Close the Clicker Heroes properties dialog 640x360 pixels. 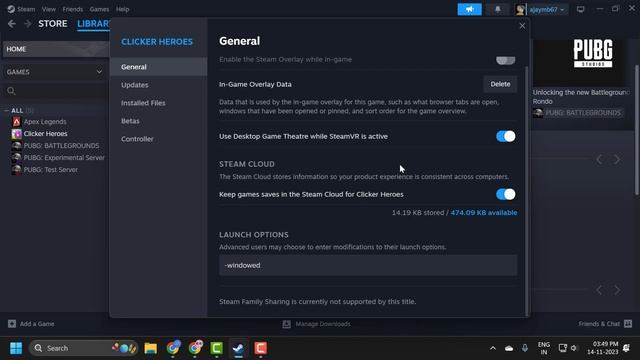[x=522, y=26]
